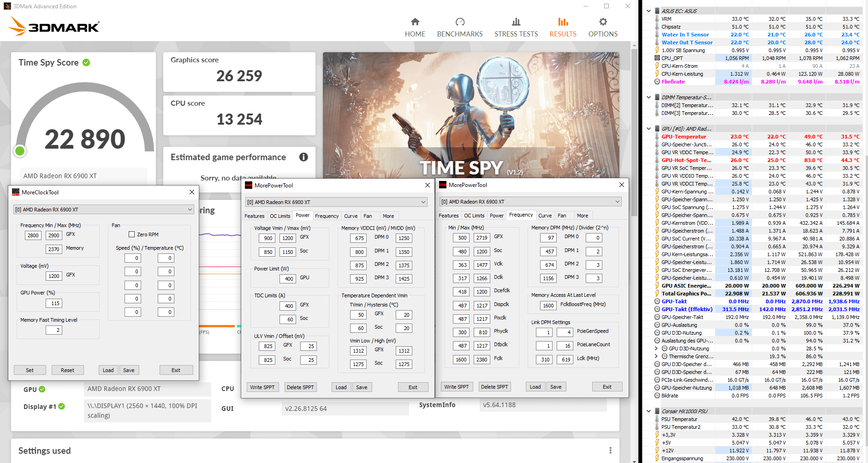Switch to Power tab in Frequency-tab MorePowerTool window
The image size is (868, 463).
[x=497, y=216]
